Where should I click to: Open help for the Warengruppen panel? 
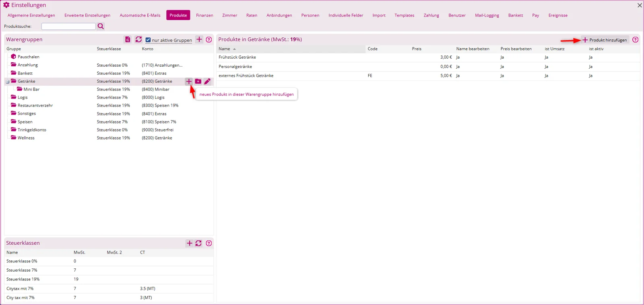point(209,39)
